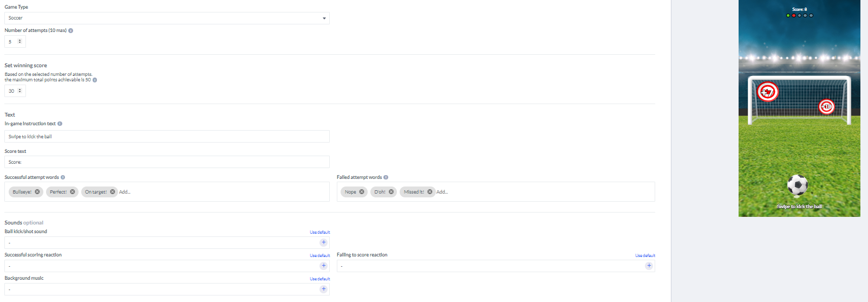Remove the Nope failed word tag

(x=362, y=192)
